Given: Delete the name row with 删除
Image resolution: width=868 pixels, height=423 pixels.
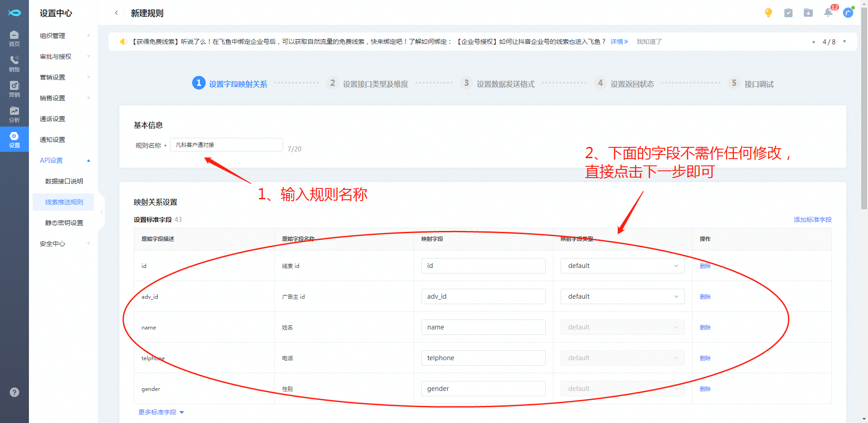Looking at the screenshot, I should point(705,327).
